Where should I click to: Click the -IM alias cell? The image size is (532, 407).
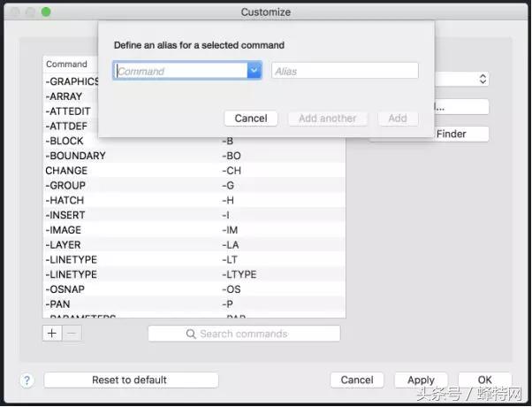tap(230, 230)
